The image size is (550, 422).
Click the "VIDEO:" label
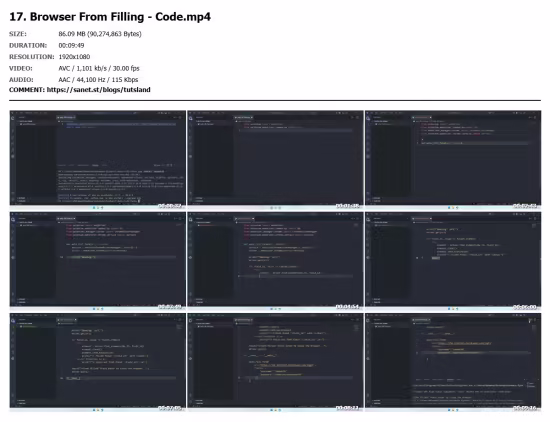21,68
